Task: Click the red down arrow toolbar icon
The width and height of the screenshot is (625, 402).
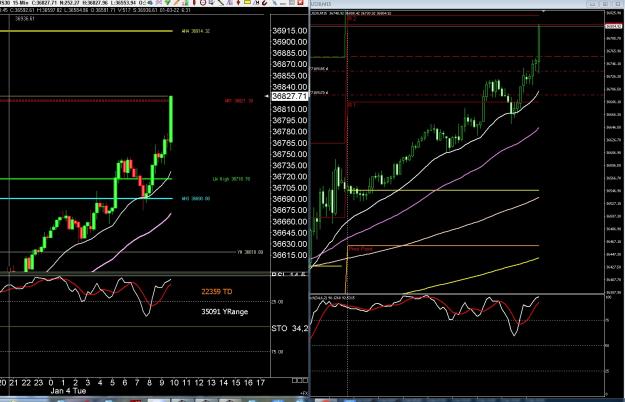Action: 238,2
